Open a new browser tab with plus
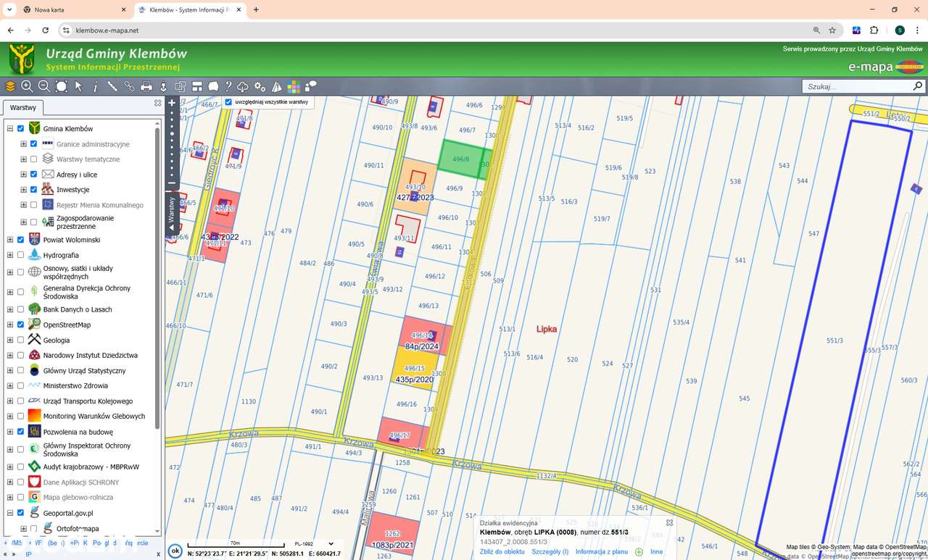 click(x=256, y=10)
